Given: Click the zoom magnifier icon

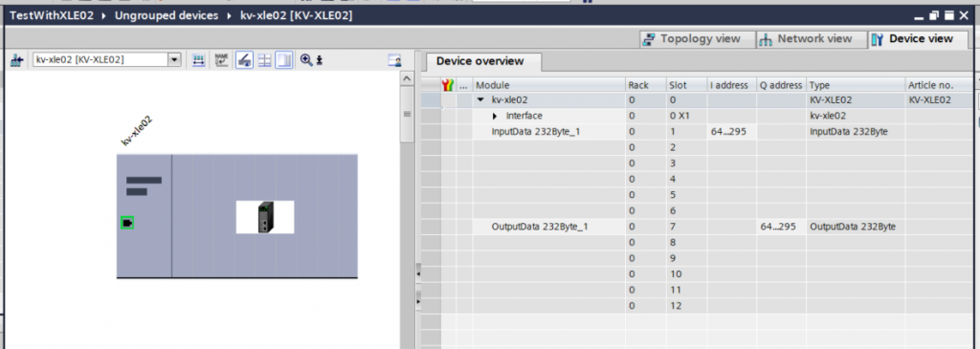Looking at the screenshot, I should (x=306, y=60).
